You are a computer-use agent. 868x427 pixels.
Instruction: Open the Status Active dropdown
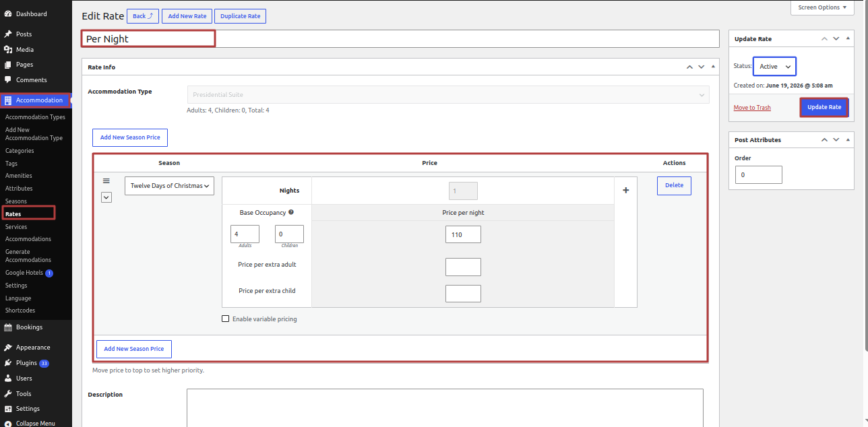point(774,67)
